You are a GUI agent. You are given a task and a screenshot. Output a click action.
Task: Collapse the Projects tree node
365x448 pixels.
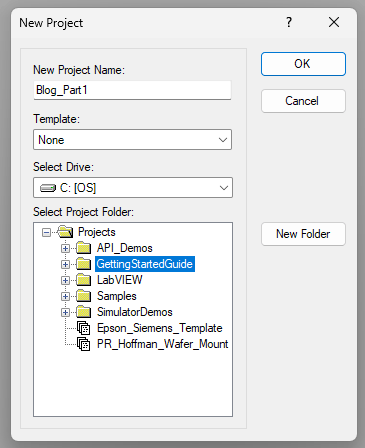47,232
